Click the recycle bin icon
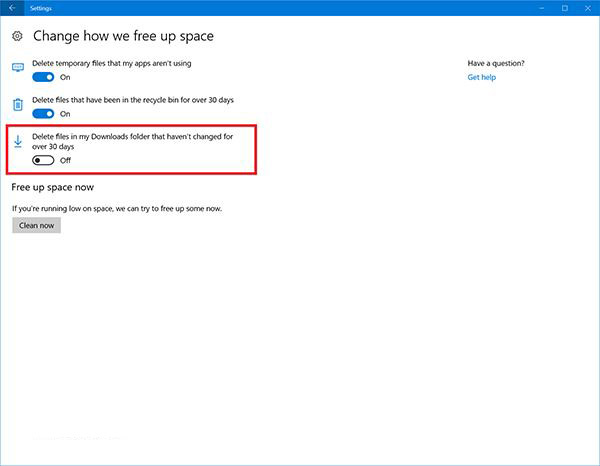Screen dimensions: 600x466 pyautogui.click(x=18, y=105)
